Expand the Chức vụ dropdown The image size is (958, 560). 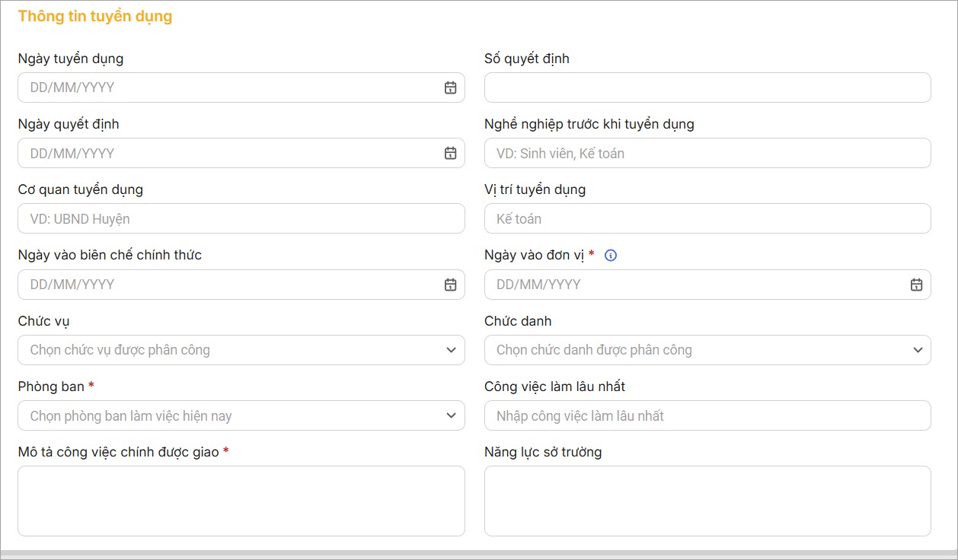[x=451, y=350]
